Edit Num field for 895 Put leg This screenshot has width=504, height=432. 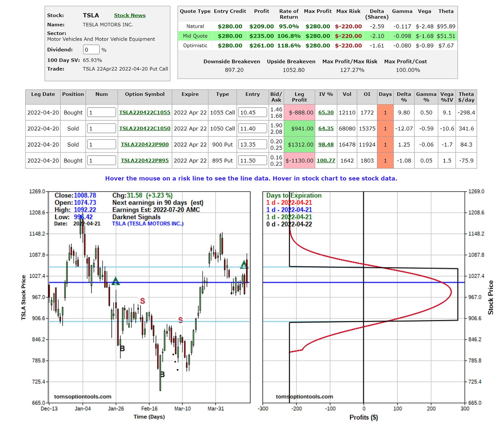101,160
